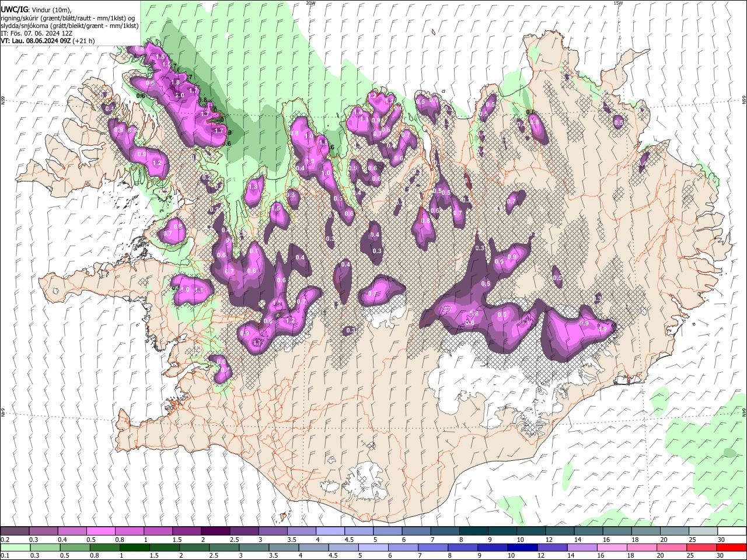Select the 'rigning/skúrir' legend description line

point(68,18)
